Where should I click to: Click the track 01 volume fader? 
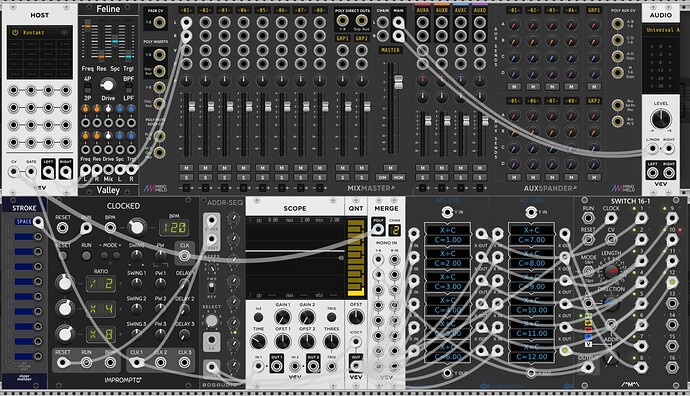192,106
